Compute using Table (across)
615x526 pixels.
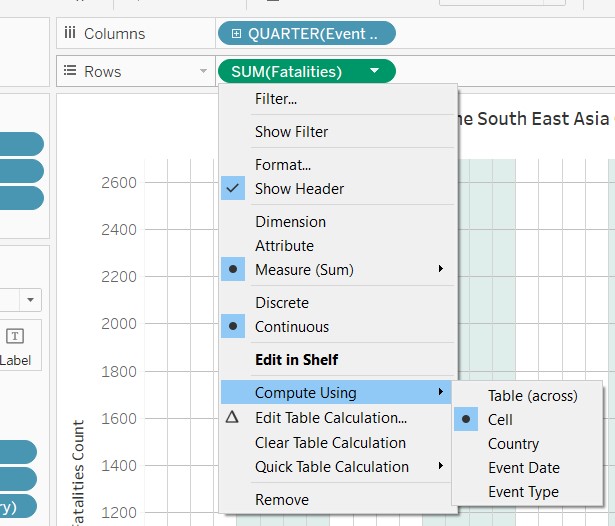[532, 396]
